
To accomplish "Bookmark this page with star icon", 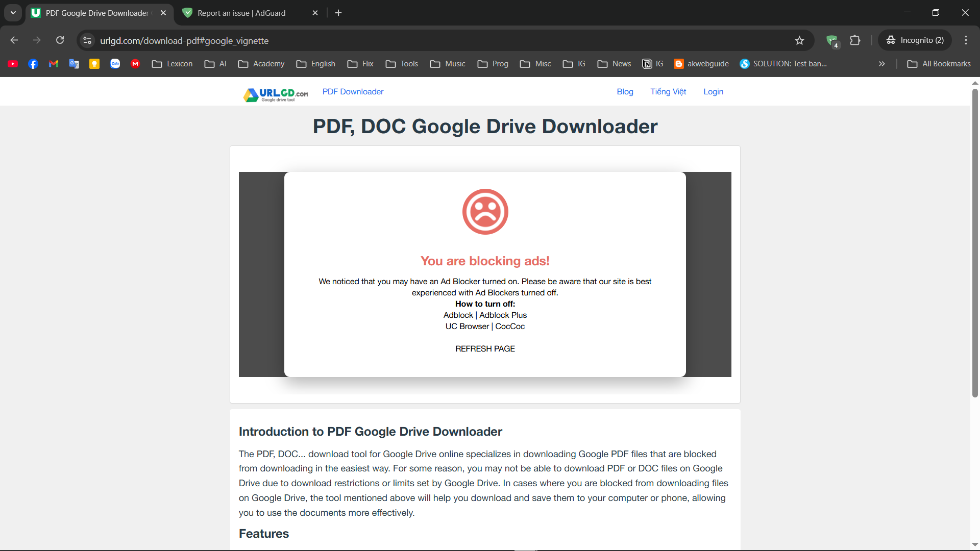I will coord(799,40).
